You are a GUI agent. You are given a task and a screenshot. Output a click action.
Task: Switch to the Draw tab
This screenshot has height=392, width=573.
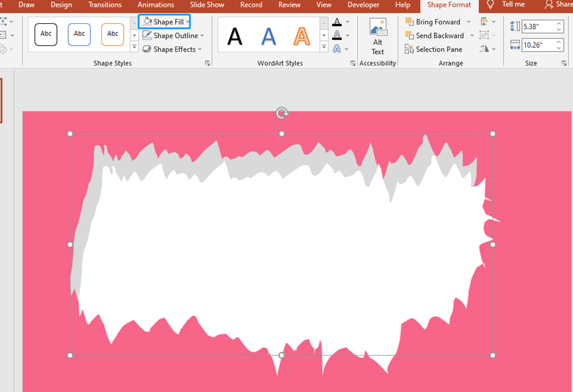[x=26, y=5]
